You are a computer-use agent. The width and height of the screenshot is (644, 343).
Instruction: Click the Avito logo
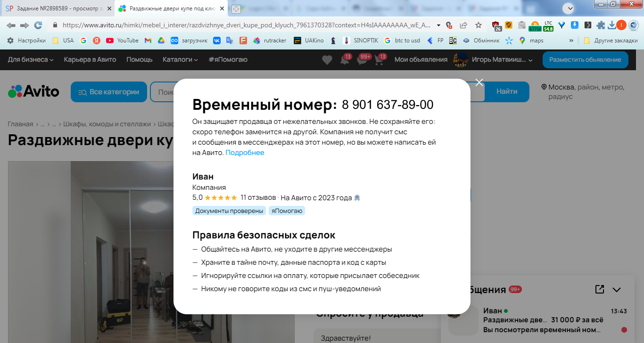33,91
